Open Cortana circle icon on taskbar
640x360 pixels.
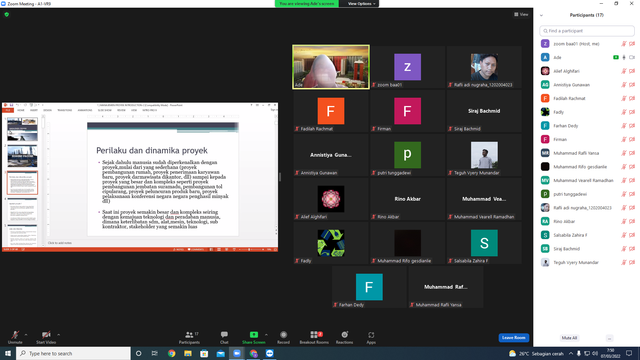(x=139, y=353)
